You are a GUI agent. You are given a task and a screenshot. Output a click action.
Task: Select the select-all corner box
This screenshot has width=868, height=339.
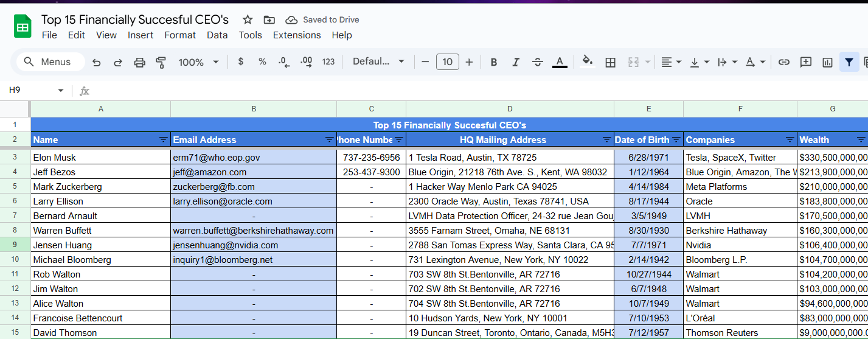pyautogui.click(x=15, y=109)
